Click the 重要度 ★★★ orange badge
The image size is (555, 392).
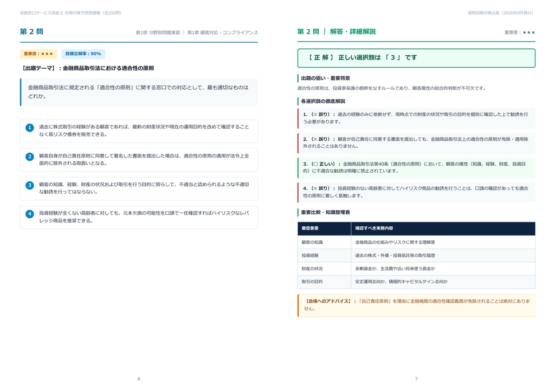pyautogui.click(x=38, y=54)
